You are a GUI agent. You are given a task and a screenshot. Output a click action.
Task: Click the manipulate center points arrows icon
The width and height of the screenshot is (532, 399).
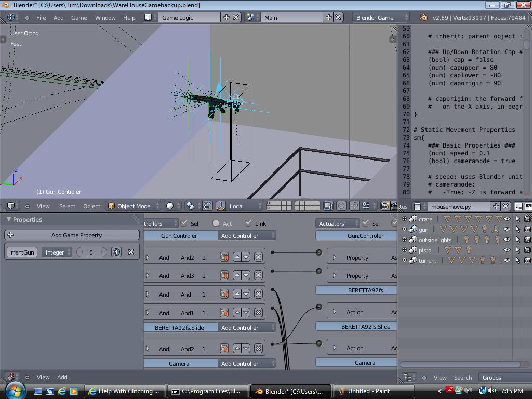207,206
